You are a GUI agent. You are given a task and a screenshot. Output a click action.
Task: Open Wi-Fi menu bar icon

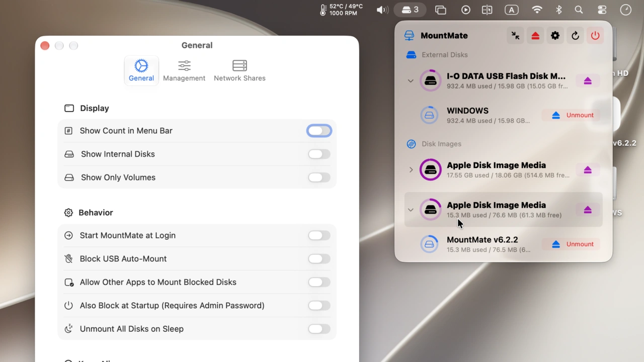click(537, 10)
